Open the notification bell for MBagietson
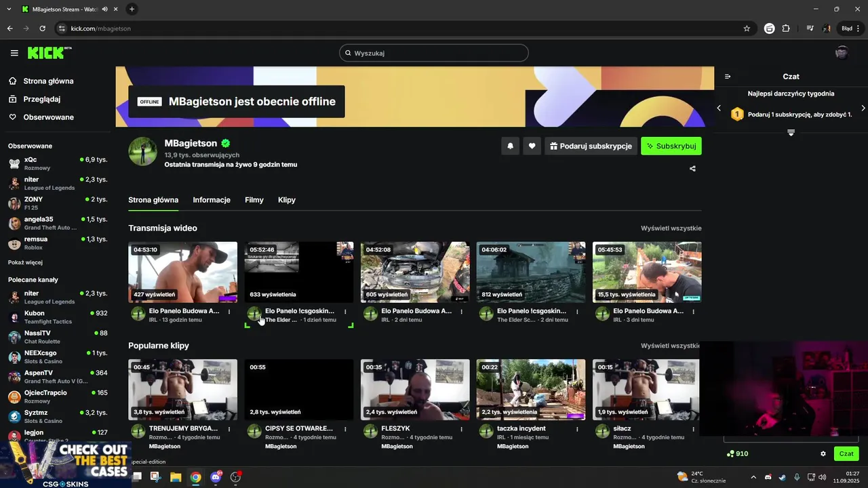868x488 pixels. coord(511,146)
